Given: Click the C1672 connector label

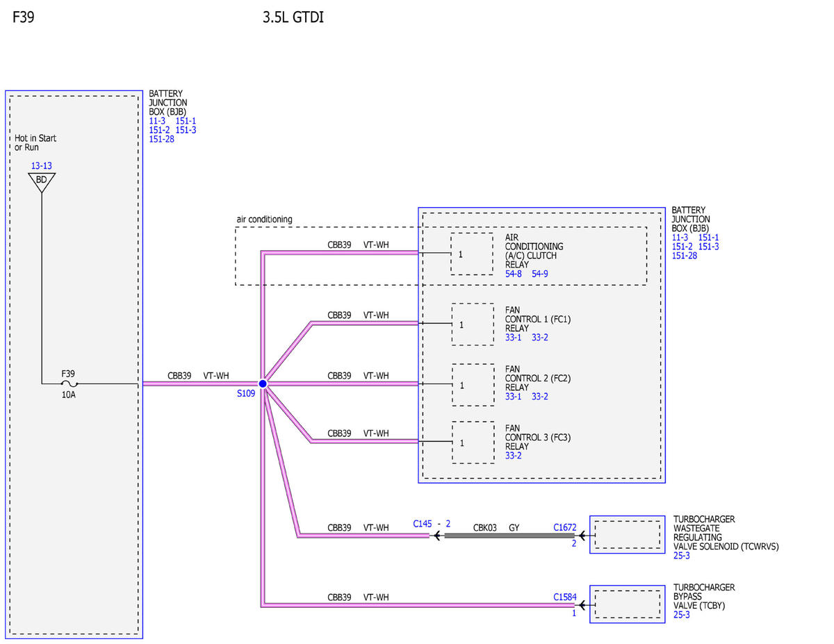Looking at the screenshot, I should pyautogui.click(x=565, y=528).
